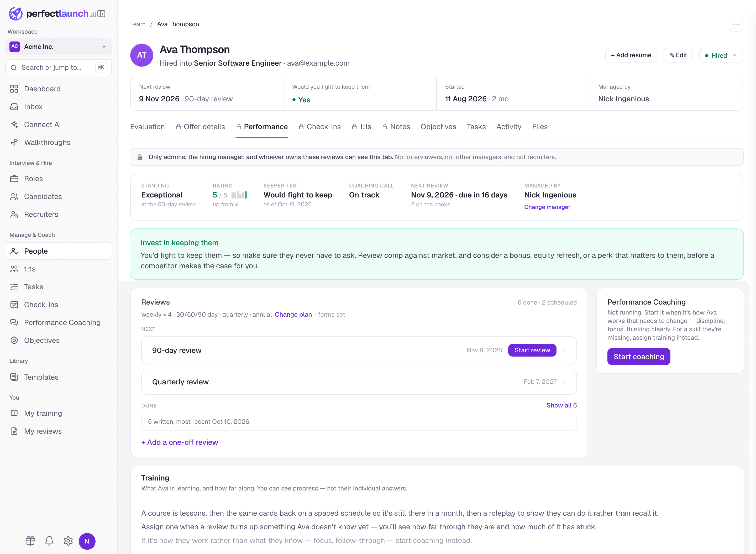Click the Start coaching button

tap(639, 357)
